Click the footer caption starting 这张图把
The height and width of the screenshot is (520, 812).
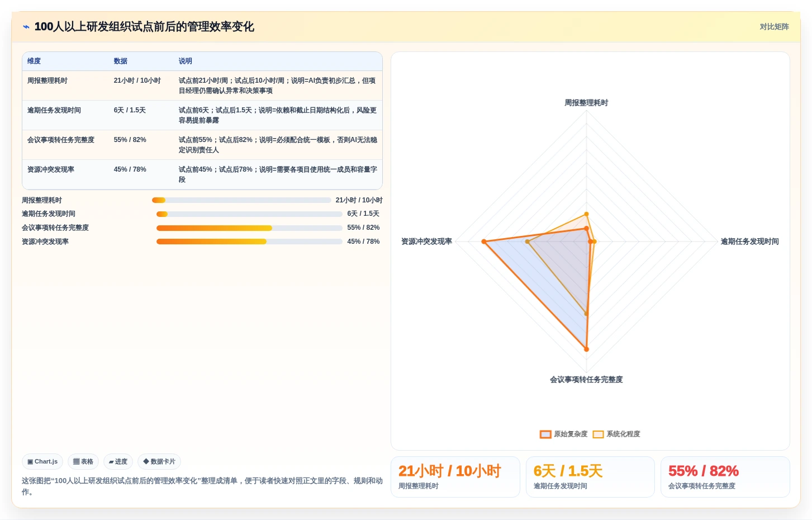point(202,486)
